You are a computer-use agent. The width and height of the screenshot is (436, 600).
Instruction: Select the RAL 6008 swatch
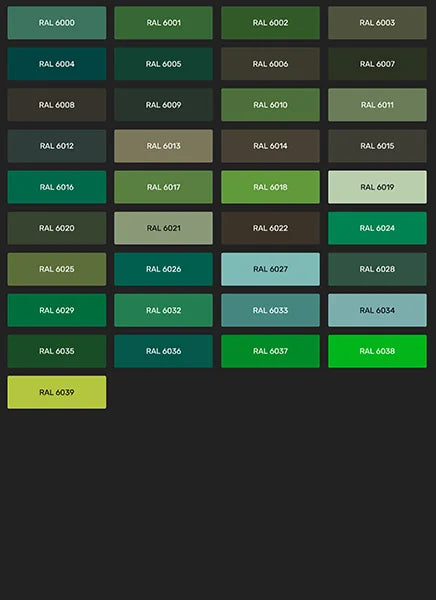point(57,105)
